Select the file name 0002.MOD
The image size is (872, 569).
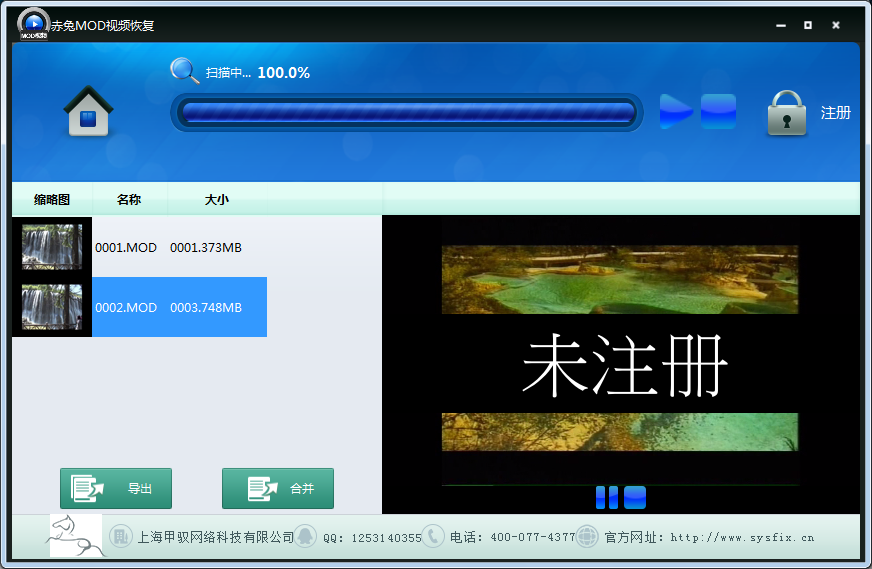[x=126, y=308]
